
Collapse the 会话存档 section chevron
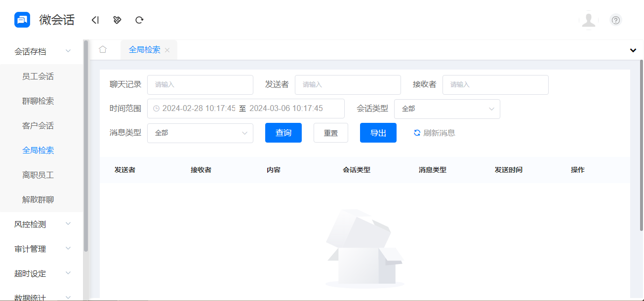coord(68,51)
